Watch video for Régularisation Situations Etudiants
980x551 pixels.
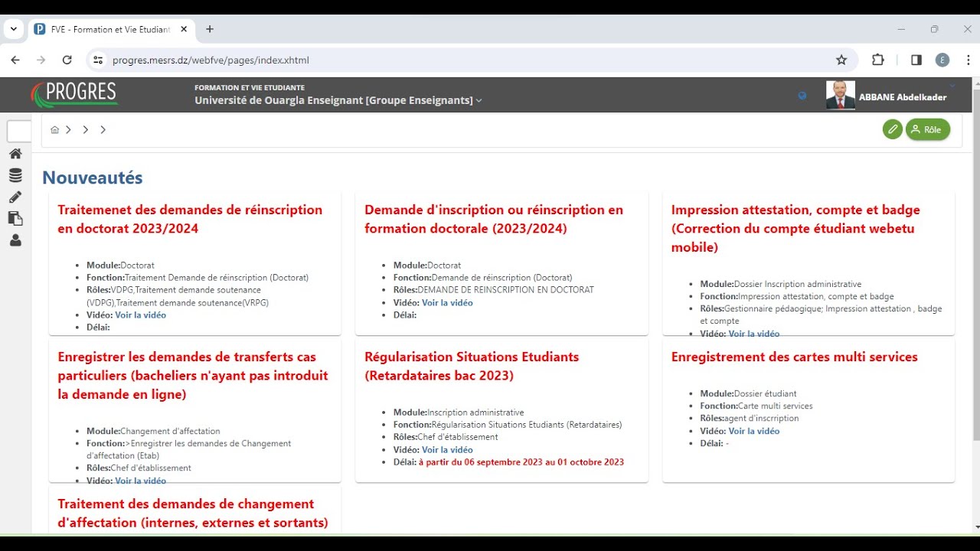[x=447, y=449]
